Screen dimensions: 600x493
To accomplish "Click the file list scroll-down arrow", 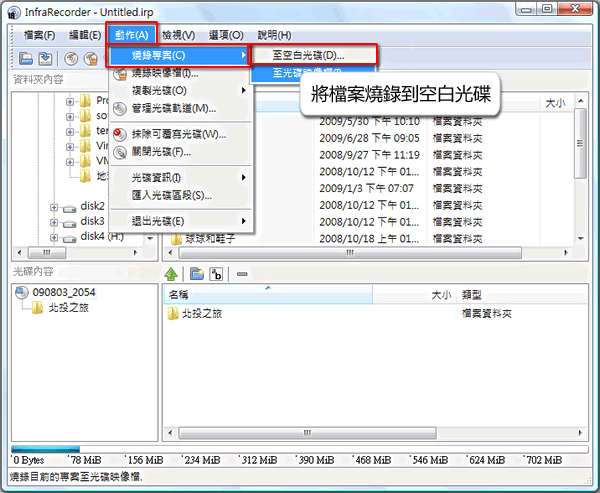I will (x=580, y=239).
